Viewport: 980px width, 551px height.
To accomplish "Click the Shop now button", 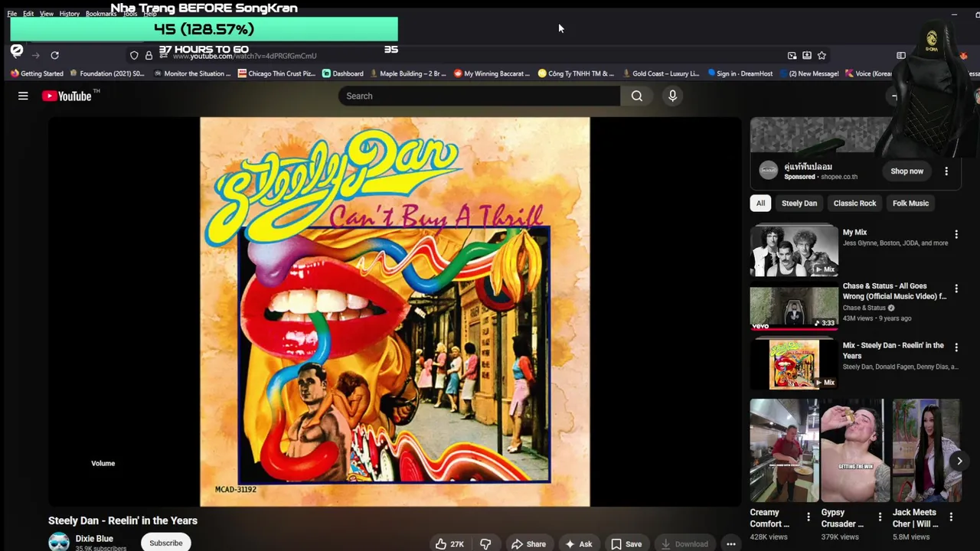I will pos(906,171).
